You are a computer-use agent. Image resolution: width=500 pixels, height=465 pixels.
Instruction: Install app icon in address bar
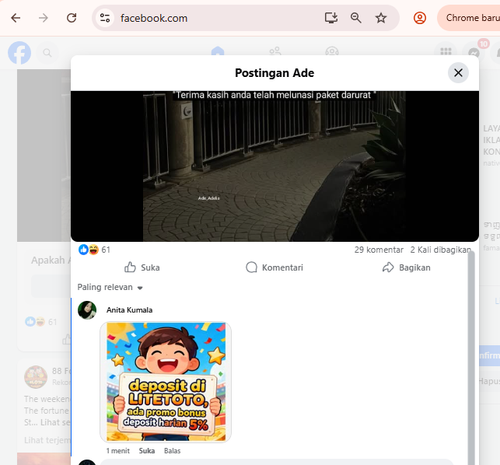[x=331, y=18]
